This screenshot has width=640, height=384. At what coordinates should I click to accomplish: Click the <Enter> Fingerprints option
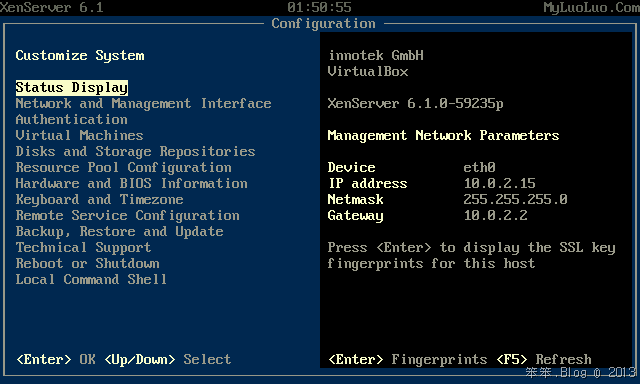[408, 360]
